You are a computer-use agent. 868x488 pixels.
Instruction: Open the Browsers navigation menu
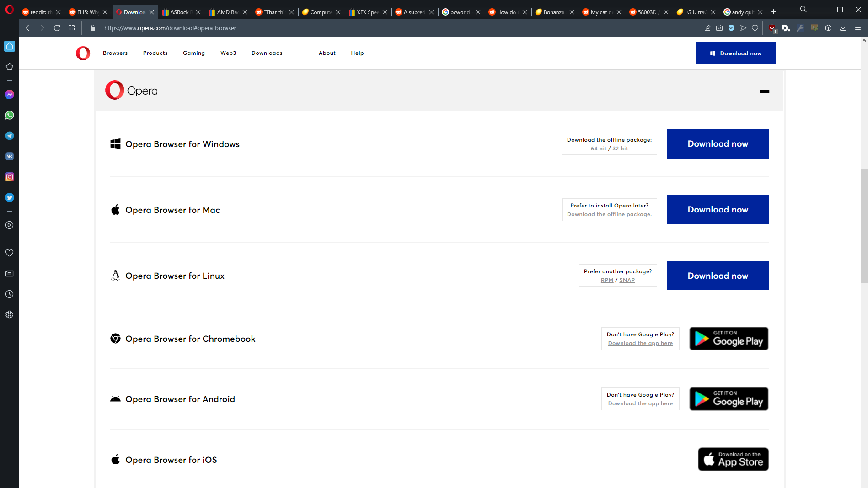click(x=115, y=53)
